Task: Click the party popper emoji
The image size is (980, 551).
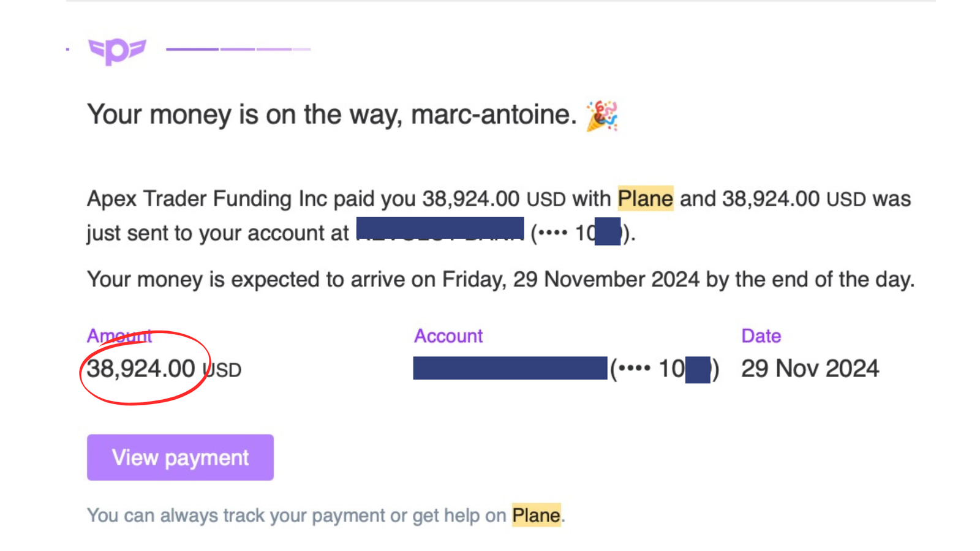Action: tap(601, 116)
